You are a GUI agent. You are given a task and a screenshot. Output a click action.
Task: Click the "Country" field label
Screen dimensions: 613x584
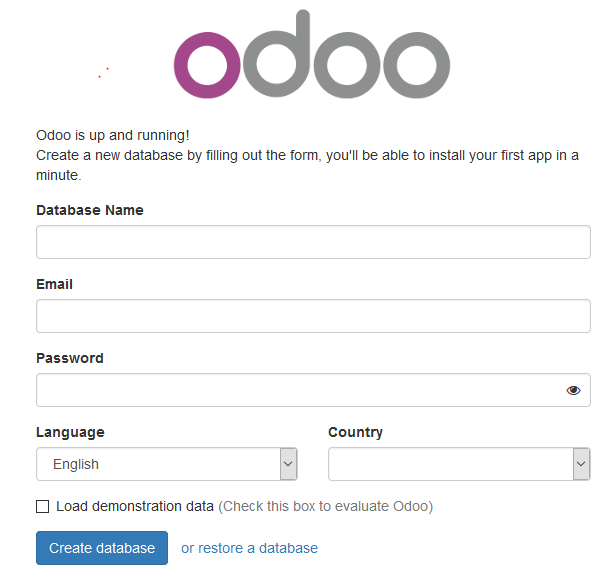point(355,432)
